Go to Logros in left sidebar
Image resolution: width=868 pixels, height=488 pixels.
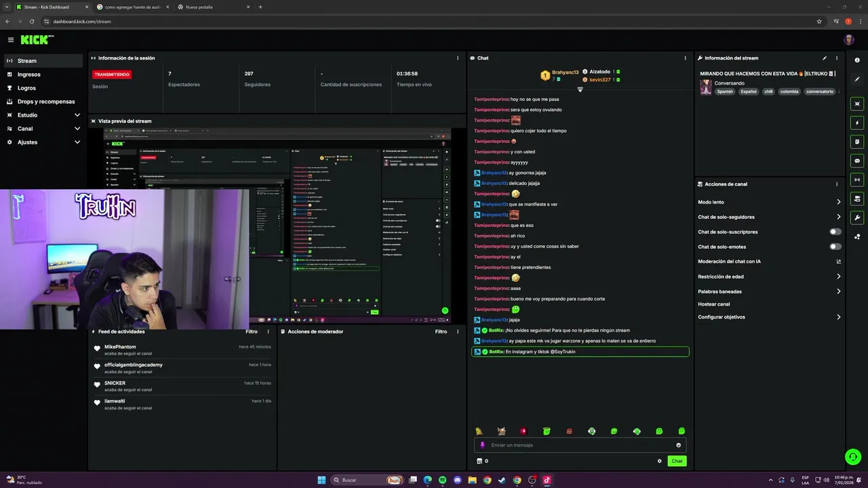pos(43,88)
